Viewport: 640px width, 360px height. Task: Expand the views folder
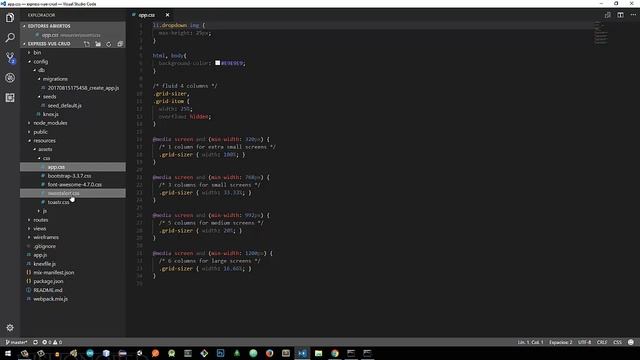(x=40, y=229)
